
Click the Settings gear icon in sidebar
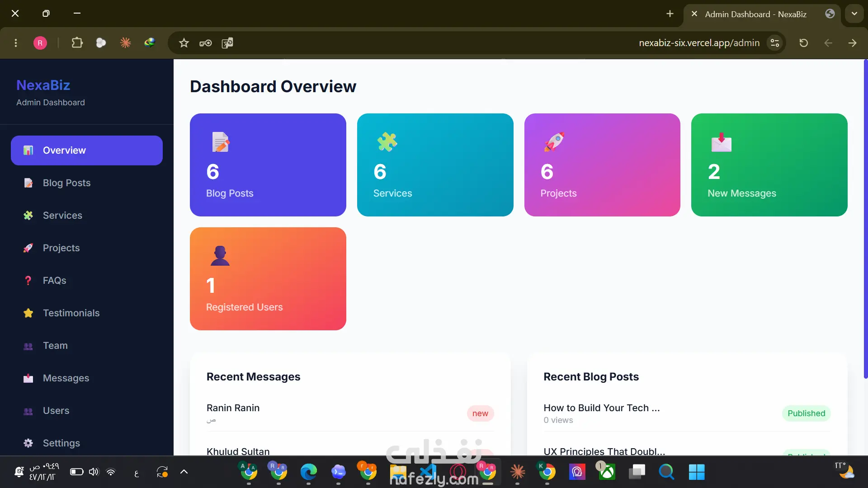pos(28,443)
